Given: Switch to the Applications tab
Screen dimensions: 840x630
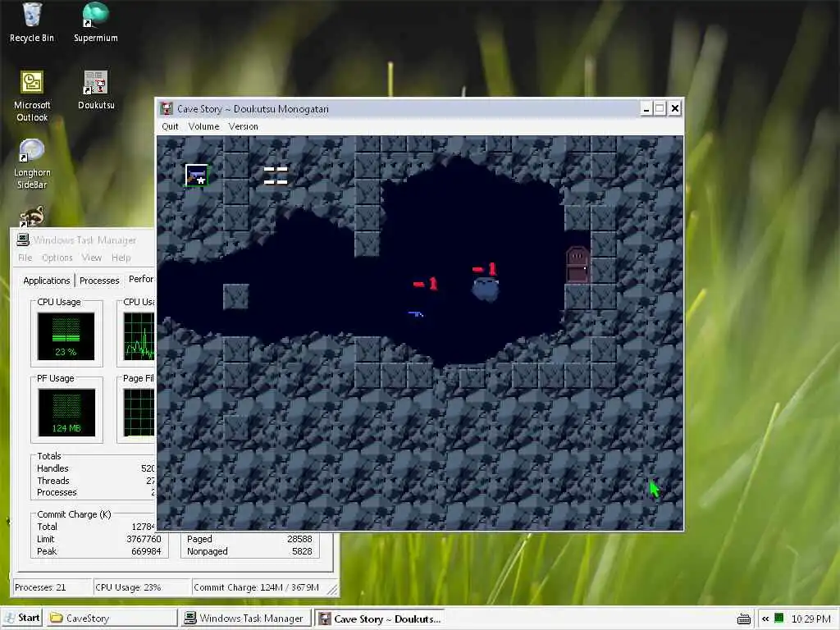Looking at the screenshot, I should (x=47, y=281).
